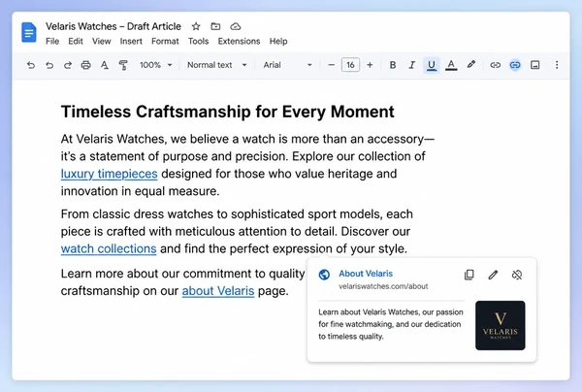Viewport: 582px width, 392px height.
Task: Decrease font size with minus button
Action: (332, 65)
